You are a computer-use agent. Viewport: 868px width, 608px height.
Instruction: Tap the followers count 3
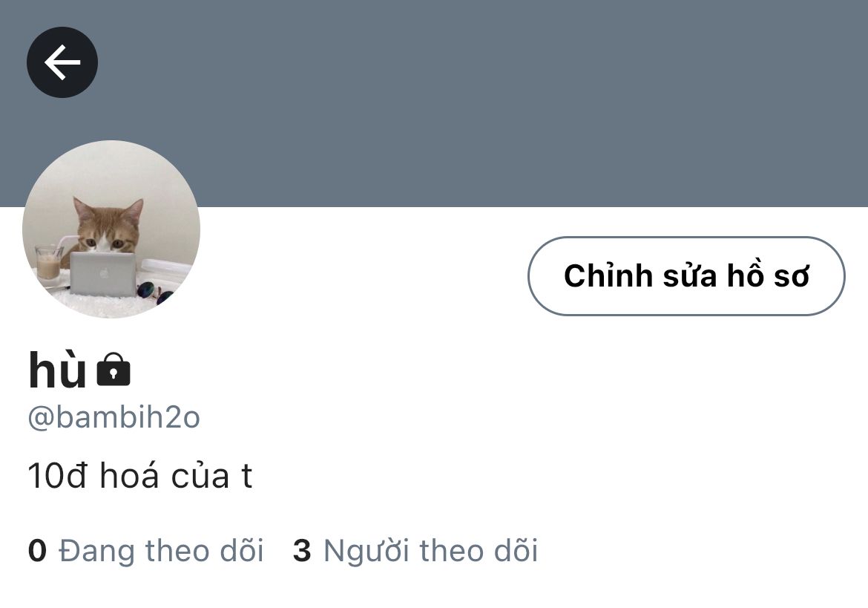[x=302, y=550]
